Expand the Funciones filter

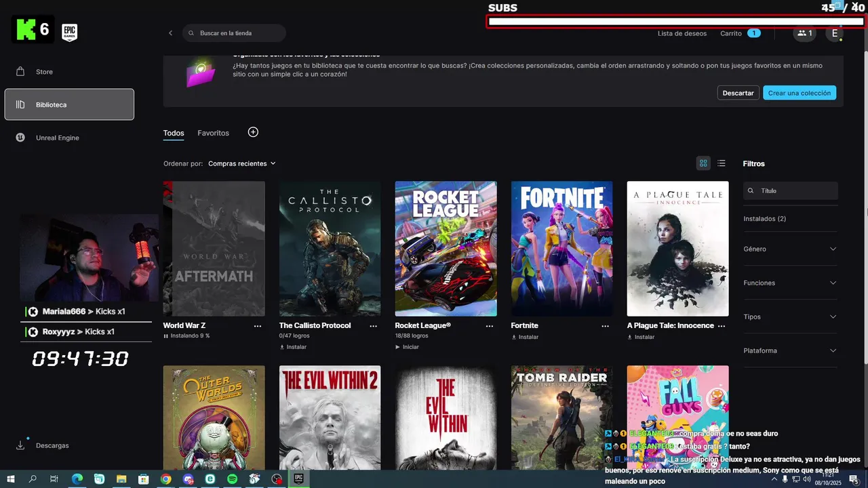click(x=791, y=283)
